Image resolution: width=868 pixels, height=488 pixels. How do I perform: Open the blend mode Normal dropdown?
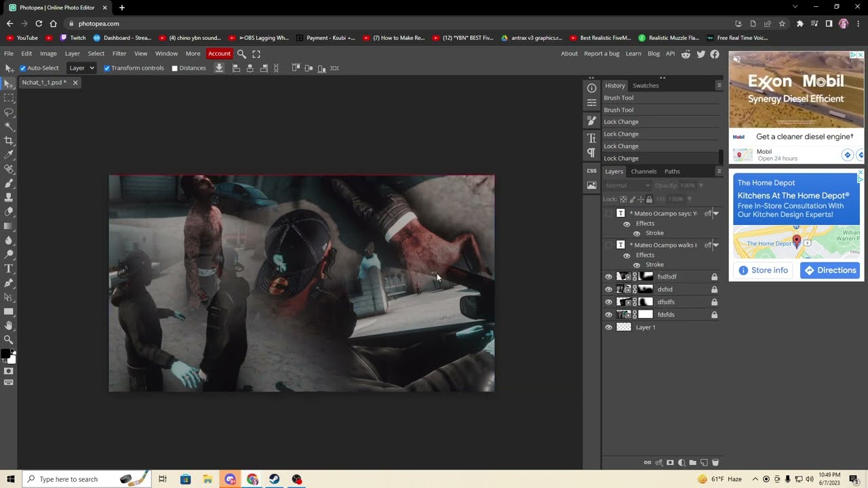[627, 185]
